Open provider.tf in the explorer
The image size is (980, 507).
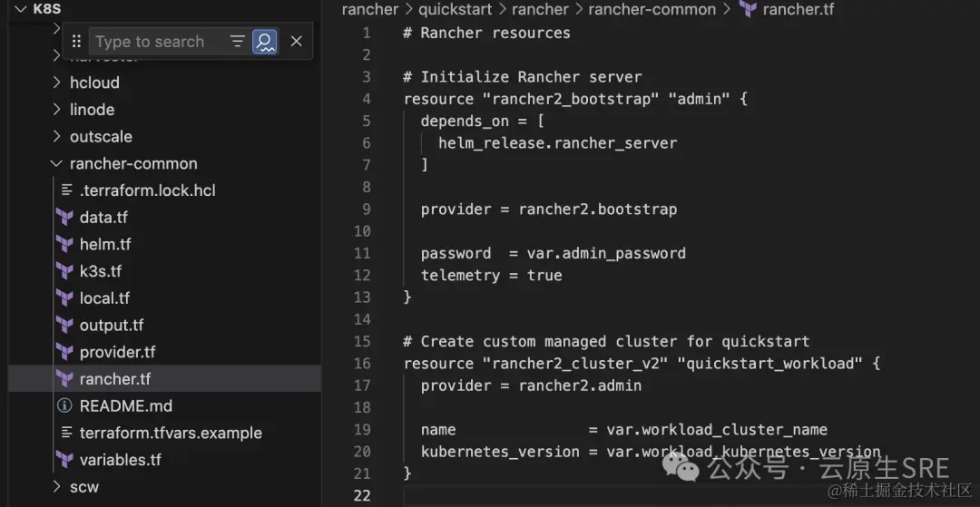coord(117,352)
